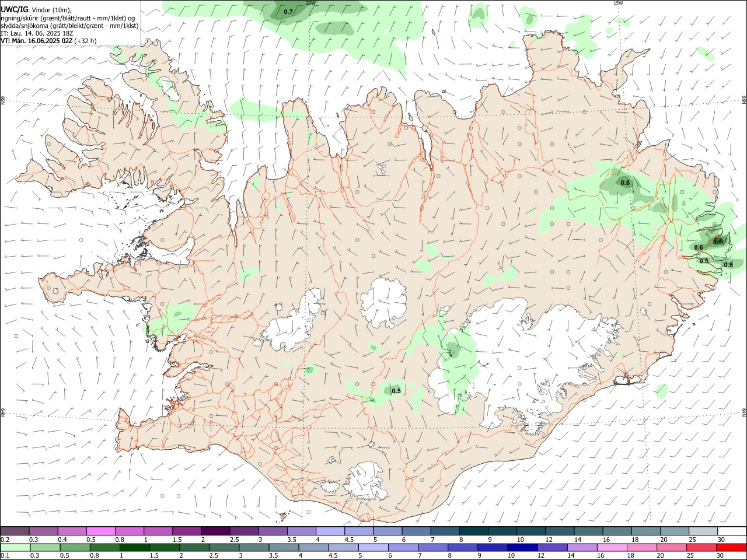Select the bright pink 0.5 swatch in the snow scale
The image size is (747, 560).
[x=100, y=531]
